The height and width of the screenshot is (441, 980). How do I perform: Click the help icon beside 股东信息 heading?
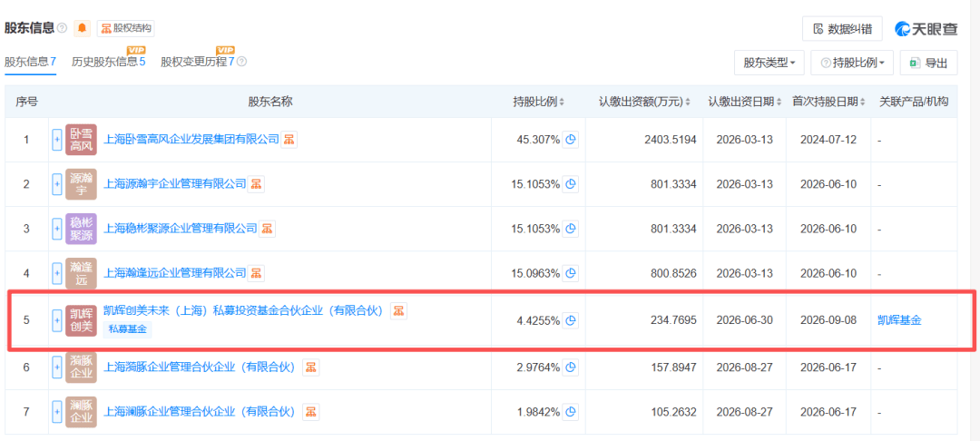coord(62,29)
